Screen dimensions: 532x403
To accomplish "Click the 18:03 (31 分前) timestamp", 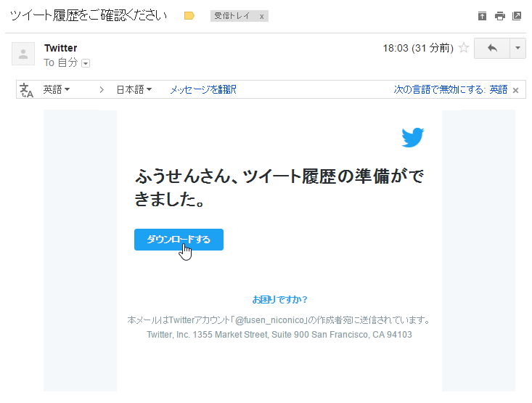I will 418,48.
